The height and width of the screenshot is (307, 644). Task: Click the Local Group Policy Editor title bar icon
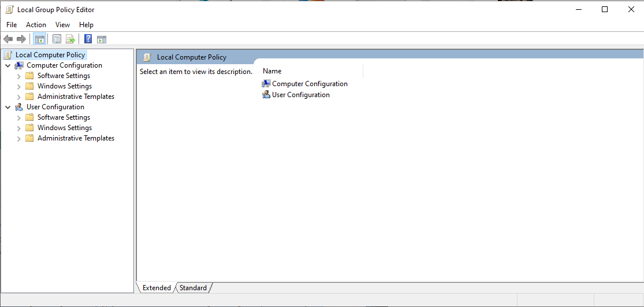click(x=9, y=9)
